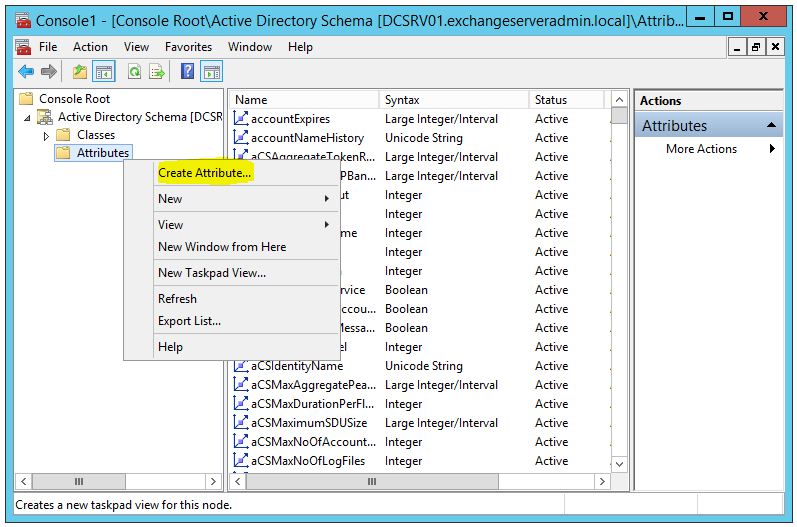Screen dimensions: 797x527
Task: Click the MMC document icon beside File menu
Action: tap(23, 47)
